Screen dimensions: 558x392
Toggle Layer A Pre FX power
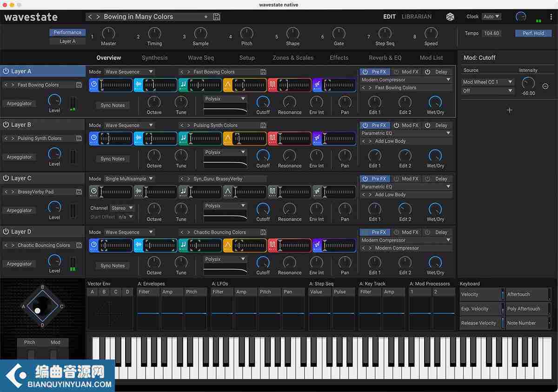point(365,72)
